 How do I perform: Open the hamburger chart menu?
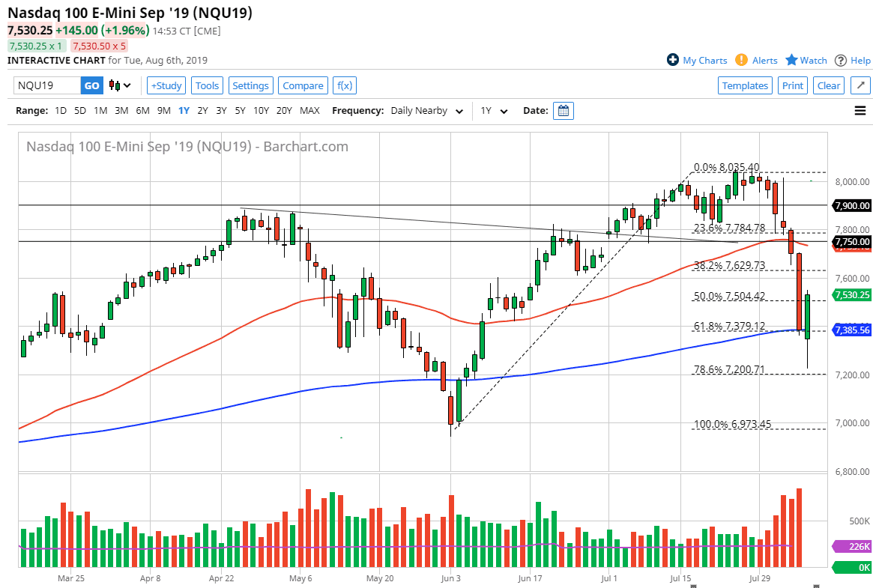(x=860, y=110)
